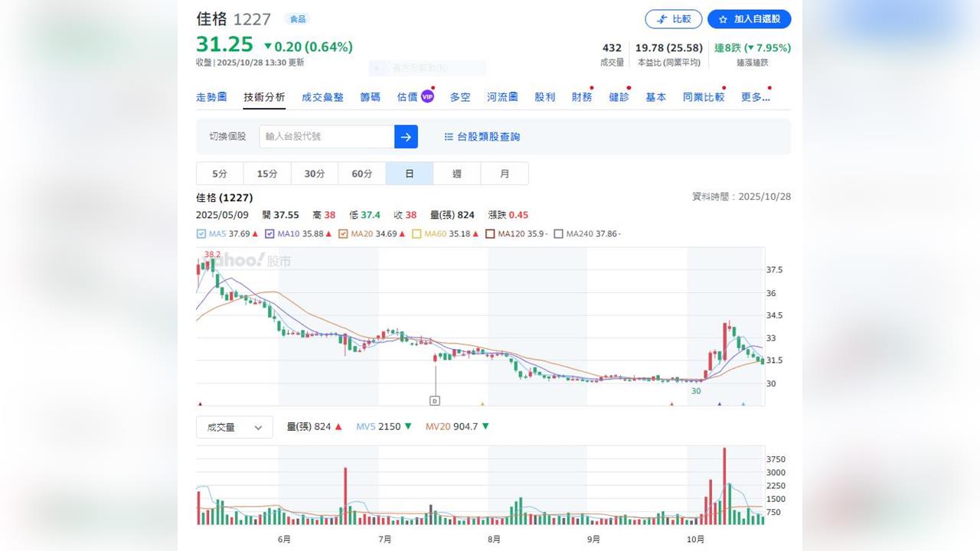Switch to the 週 weekly chart tab
This screenshot has width=980, height=551.
point(456,173)
